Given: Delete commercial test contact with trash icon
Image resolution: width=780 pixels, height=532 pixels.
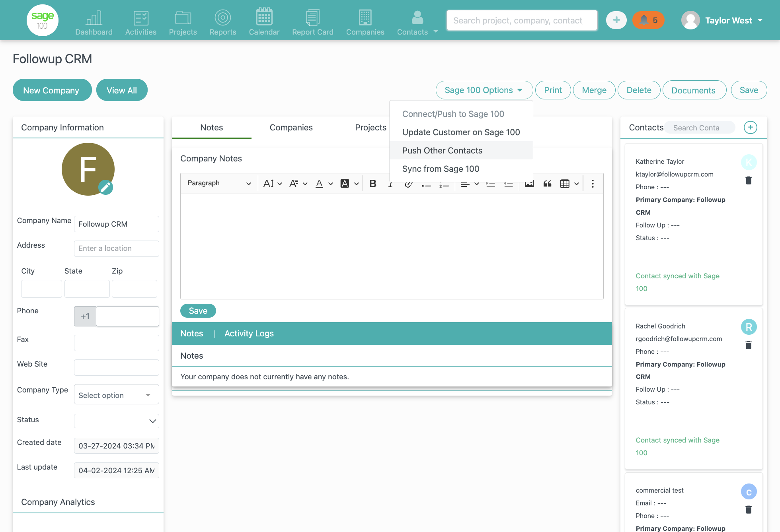Looking at the screenshot, I should click(749, 510).
